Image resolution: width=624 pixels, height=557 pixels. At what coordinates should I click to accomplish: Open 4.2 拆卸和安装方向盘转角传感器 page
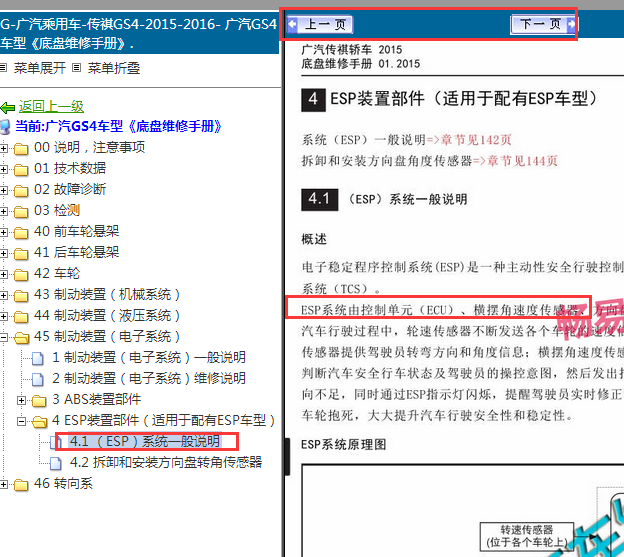click(x=166, y=462)
